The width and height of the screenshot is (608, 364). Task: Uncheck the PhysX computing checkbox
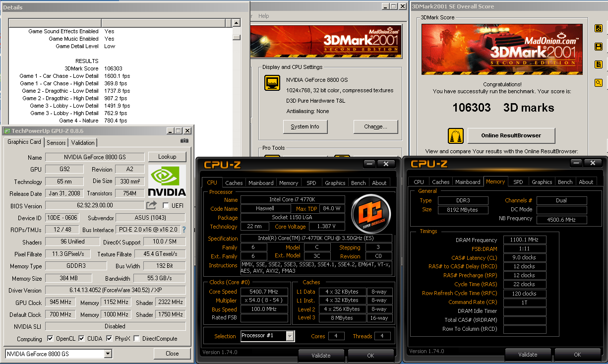point(109,339)
